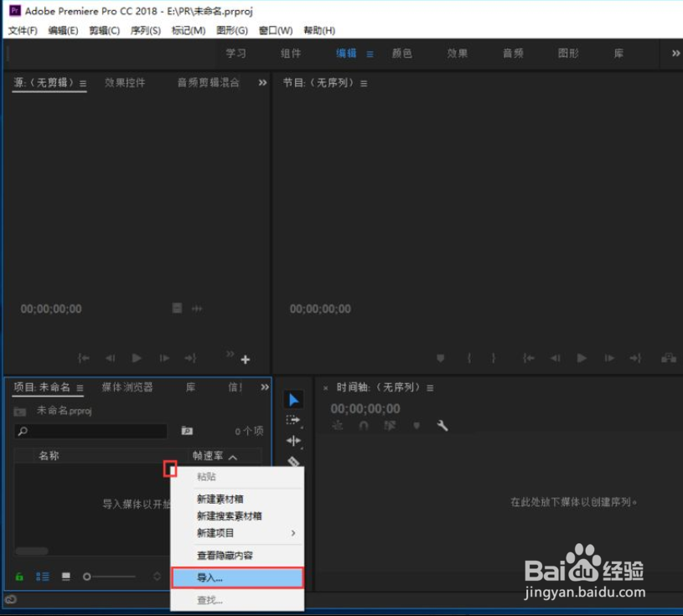
Task: Switch project panel to icon view
Action: click(x=65, y=577)
